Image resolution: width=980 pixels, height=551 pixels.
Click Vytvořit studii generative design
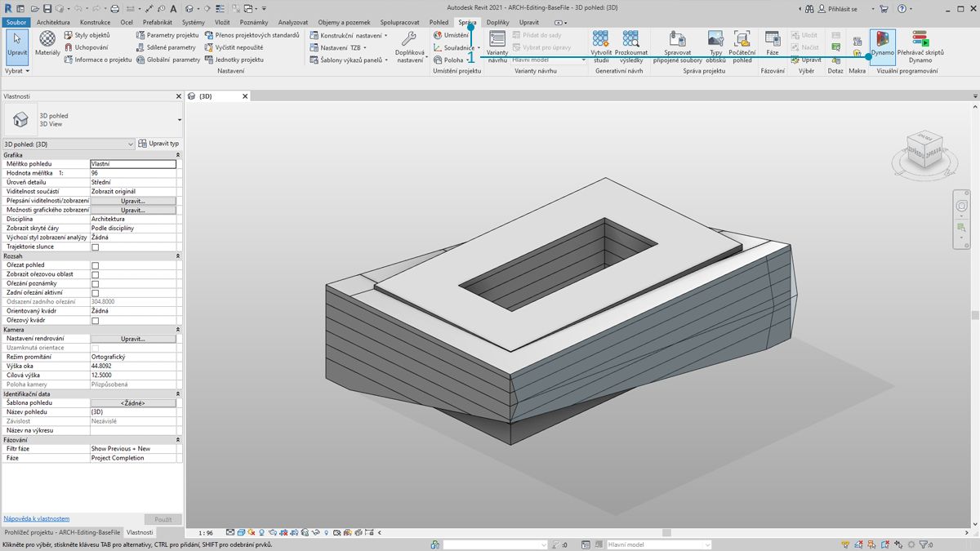point(601,47)
